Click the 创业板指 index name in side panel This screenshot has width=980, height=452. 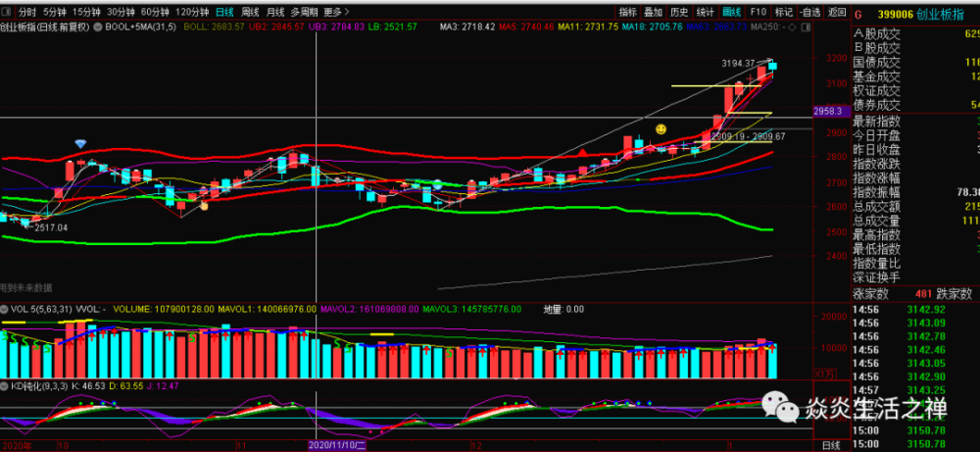pyautogui.click(x=940, y=15)
